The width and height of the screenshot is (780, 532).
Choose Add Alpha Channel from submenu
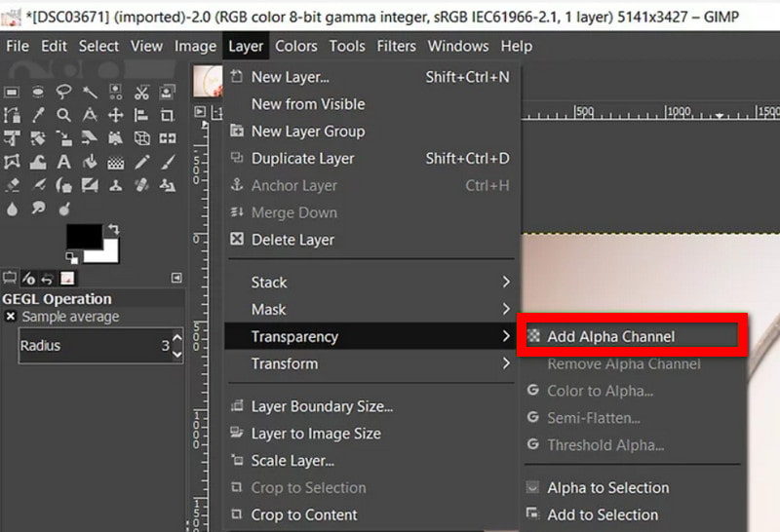632,336
